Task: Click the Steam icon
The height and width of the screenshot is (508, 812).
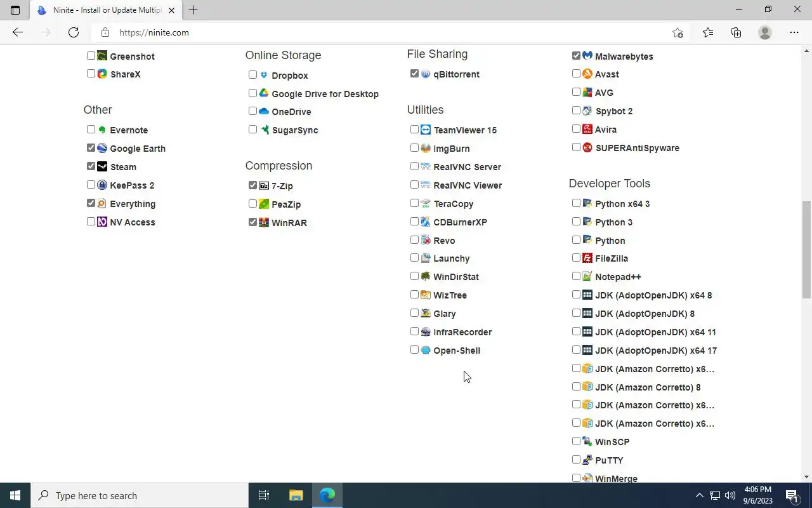Action: pos(102,166)
